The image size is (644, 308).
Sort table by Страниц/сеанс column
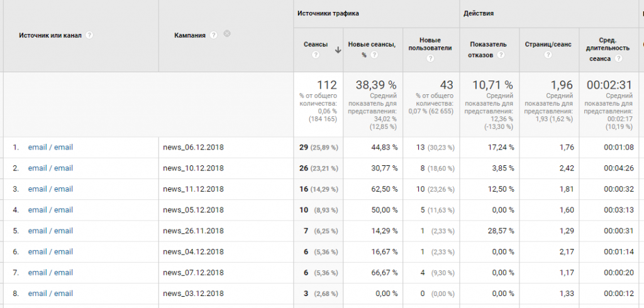pos(548,45)
